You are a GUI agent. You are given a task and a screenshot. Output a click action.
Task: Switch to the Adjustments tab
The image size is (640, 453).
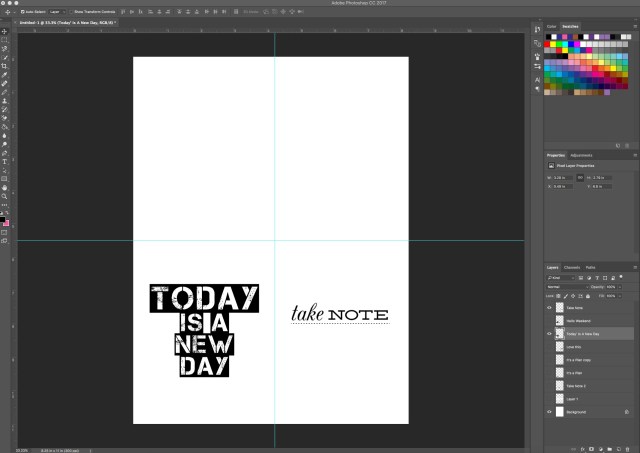coord(581,155)
